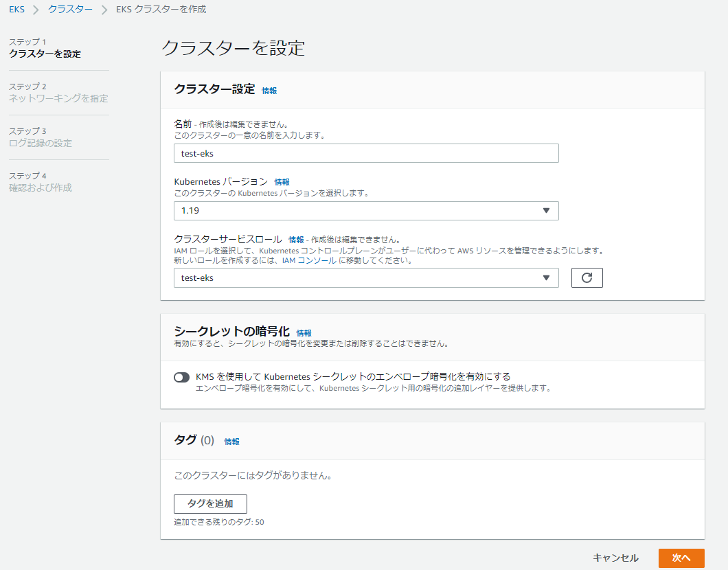Viewport: 728px width, 570px height.
Task: Select step 4 確認および作成 in sidebar
Action: [x=41, y=187]
